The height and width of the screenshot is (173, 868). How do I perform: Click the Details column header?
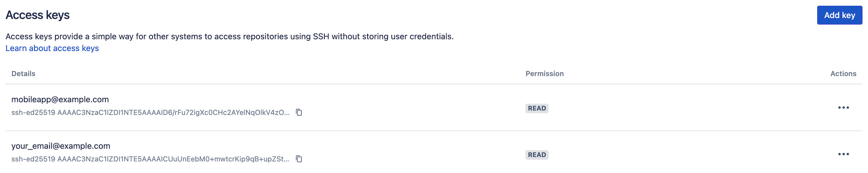23,74
